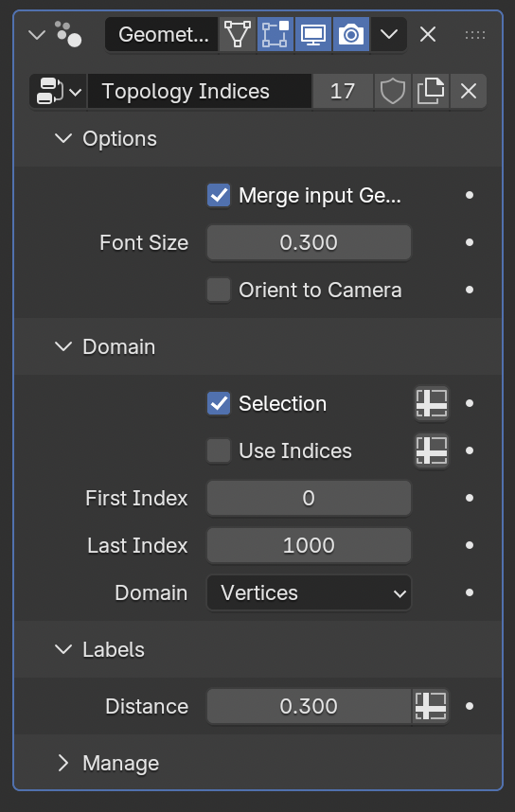
Task: Click attribute toggle icon next to Distance
Action: (x=431, y=706)
